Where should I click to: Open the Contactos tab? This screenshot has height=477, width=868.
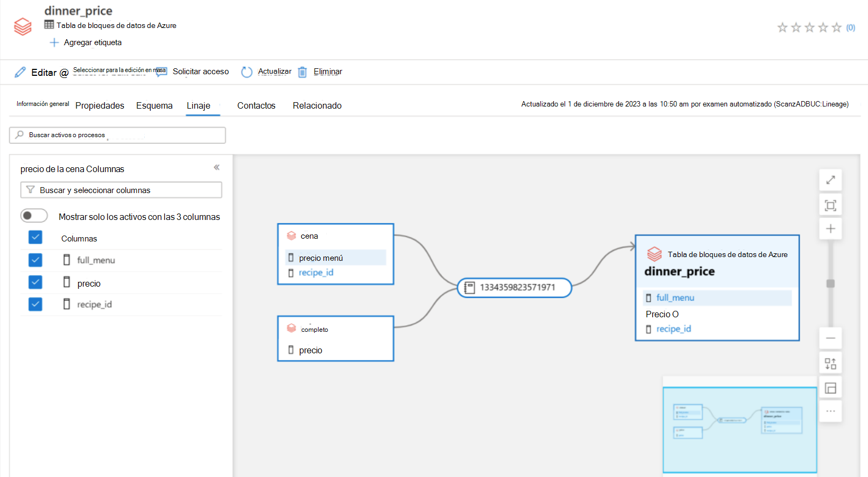[256, 105]
